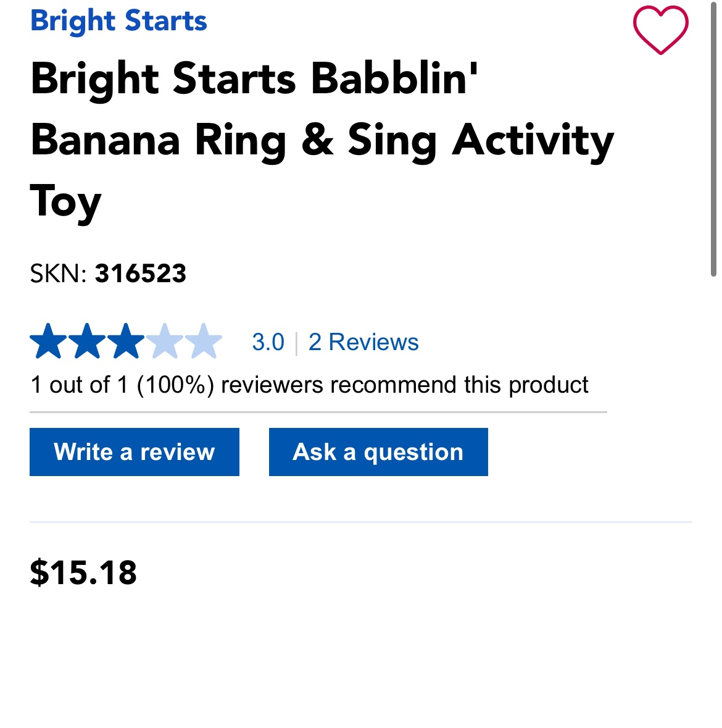Click the reviewers recommend this product text
The width and height of the screenshot is (722, 728).
[404, 385]
